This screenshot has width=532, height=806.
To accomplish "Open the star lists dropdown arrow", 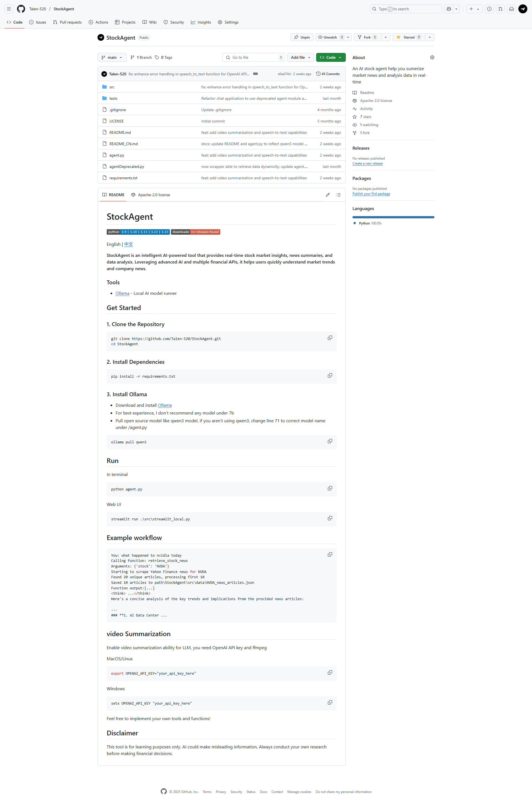I will pos(429,37).
